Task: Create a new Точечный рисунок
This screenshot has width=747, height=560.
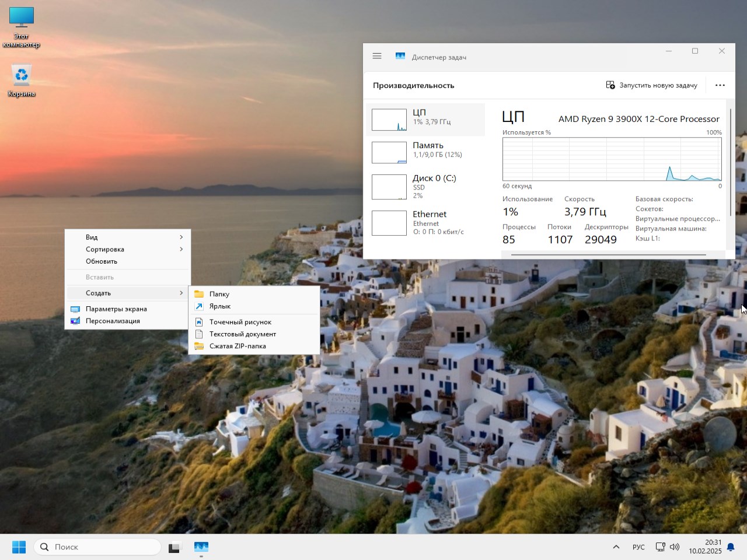Action: pos(255,322)
